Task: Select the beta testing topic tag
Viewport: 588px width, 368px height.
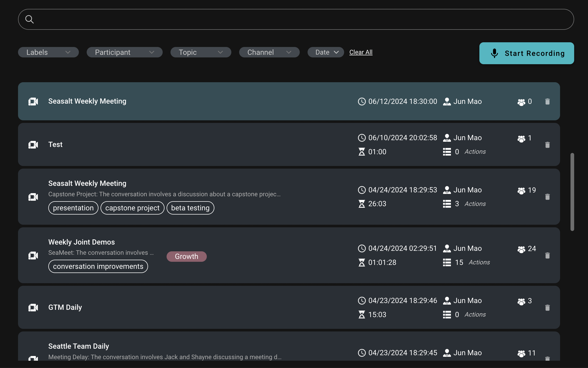Action: 190,208
